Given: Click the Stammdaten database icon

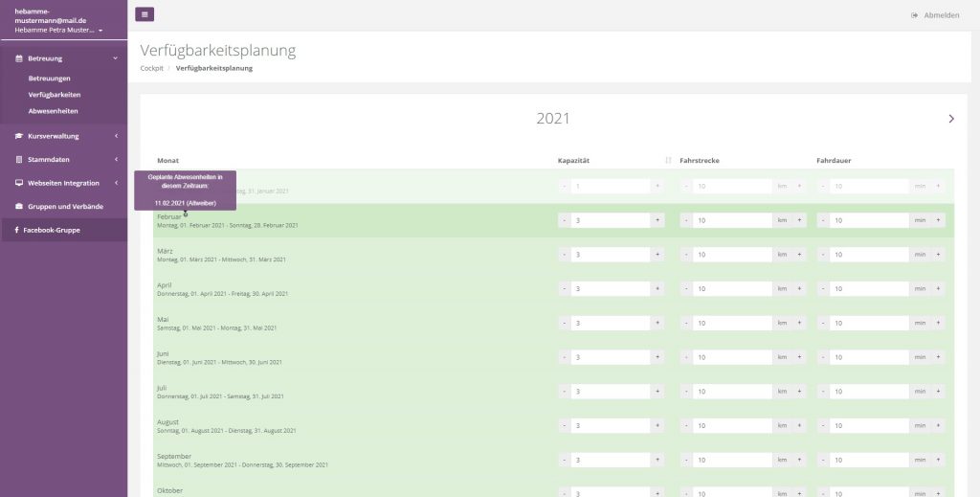Looking at the screenshot, I should 18,159.
